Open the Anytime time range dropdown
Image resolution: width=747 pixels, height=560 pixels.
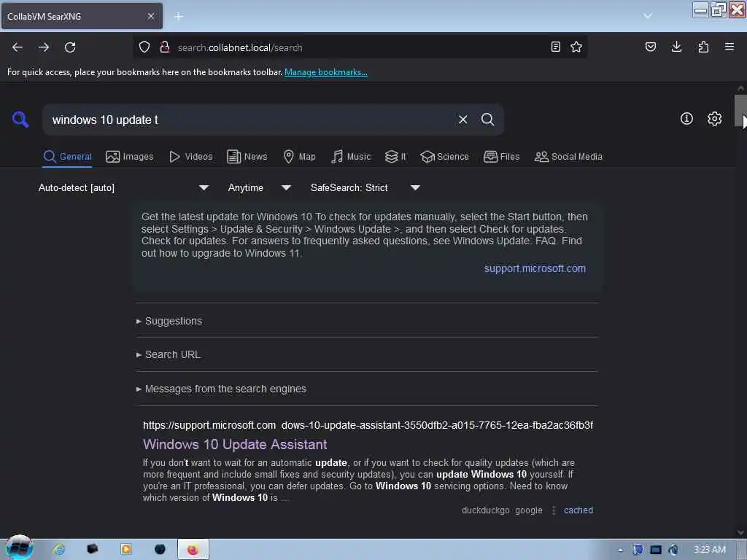(259, 187)
